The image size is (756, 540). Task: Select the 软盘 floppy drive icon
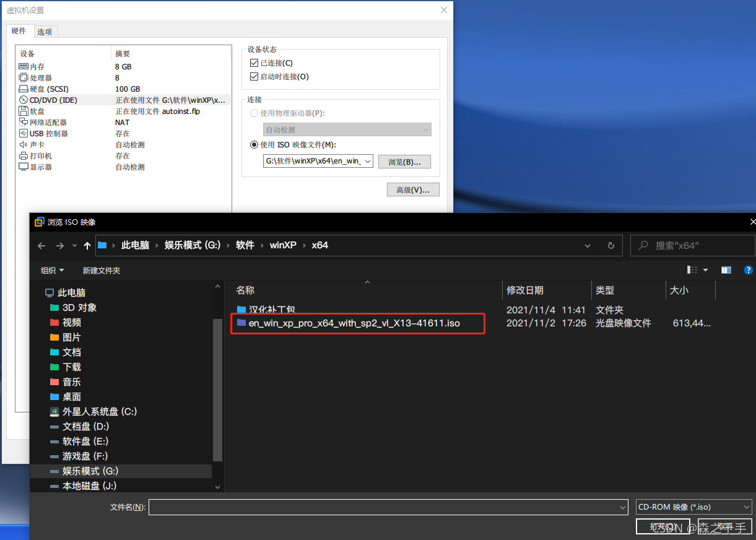click(x=24, y=111)
